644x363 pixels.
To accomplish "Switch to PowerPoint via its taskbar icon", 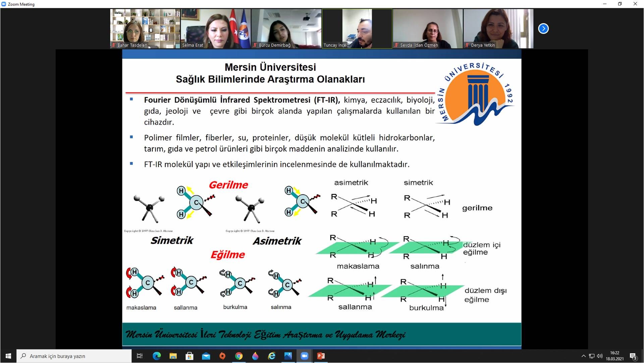I will (321, 356).
